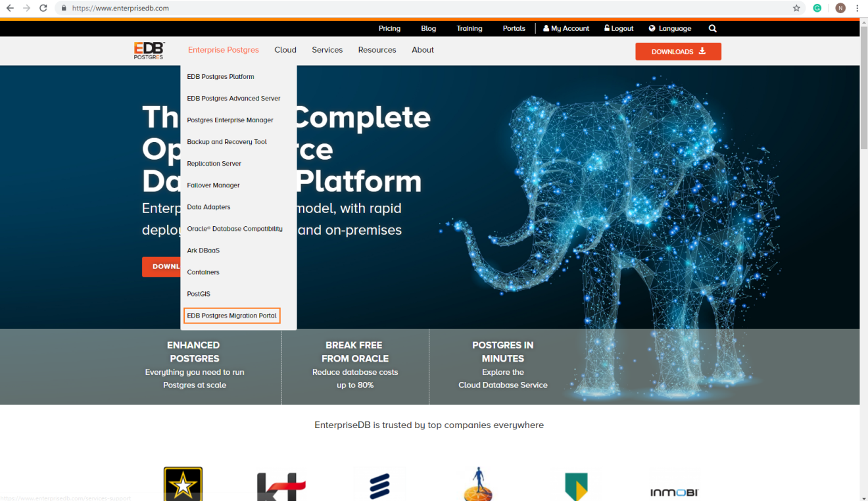This screenshot has width=868, height=501.
Task: Open the Language selector
Action: [669, 28]
